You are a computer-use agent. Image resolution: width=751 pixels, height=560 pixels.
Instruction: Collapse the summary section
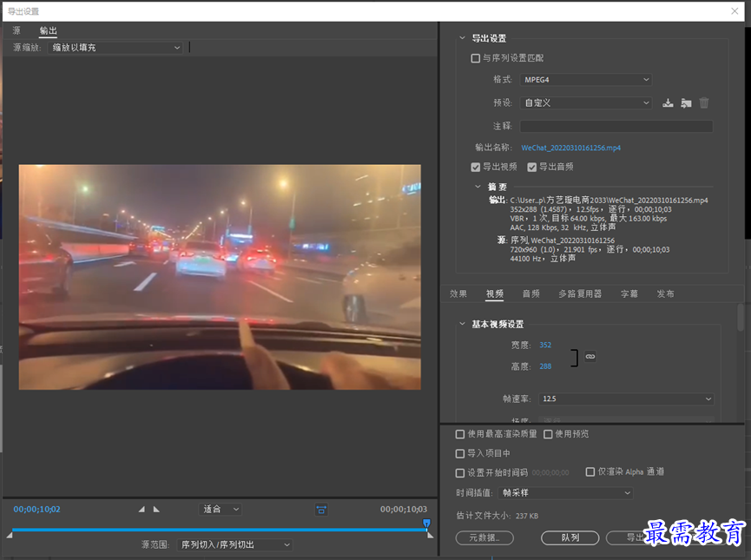coord(478,187)
